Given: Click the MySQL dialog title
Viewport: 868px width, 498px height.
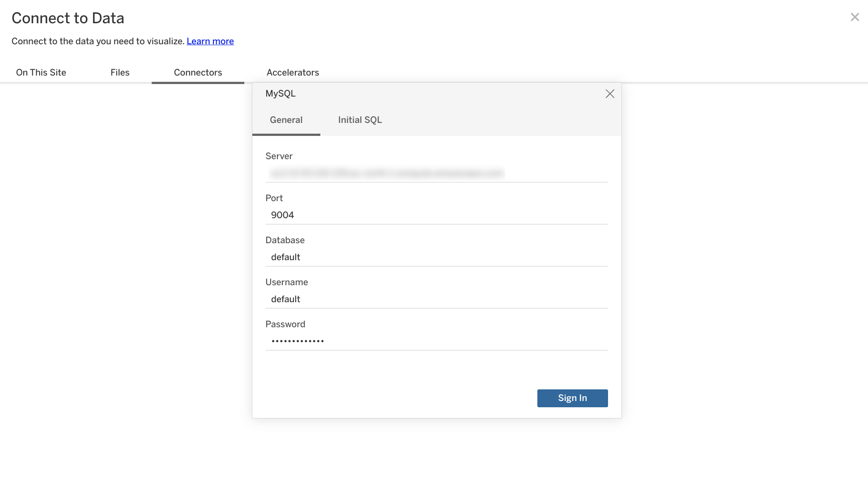Looking at the screenshot, I should click(x=281, y=93).
